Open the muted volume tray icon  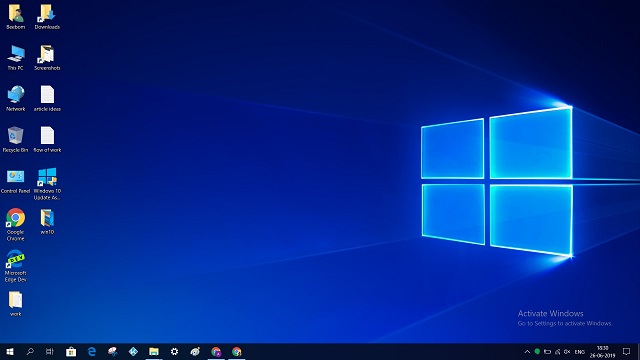coord(567,351)
